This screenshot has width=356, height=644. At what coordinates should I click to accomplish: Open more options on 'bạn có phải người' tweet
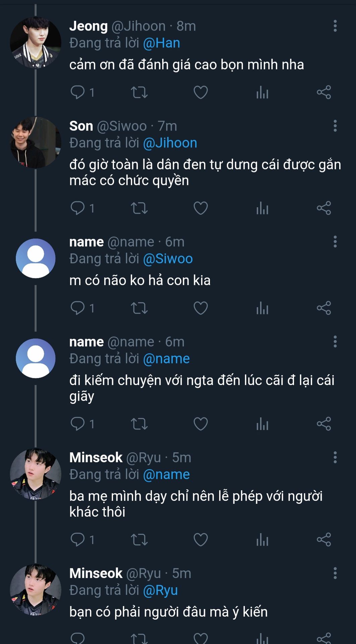coord(335,573)
